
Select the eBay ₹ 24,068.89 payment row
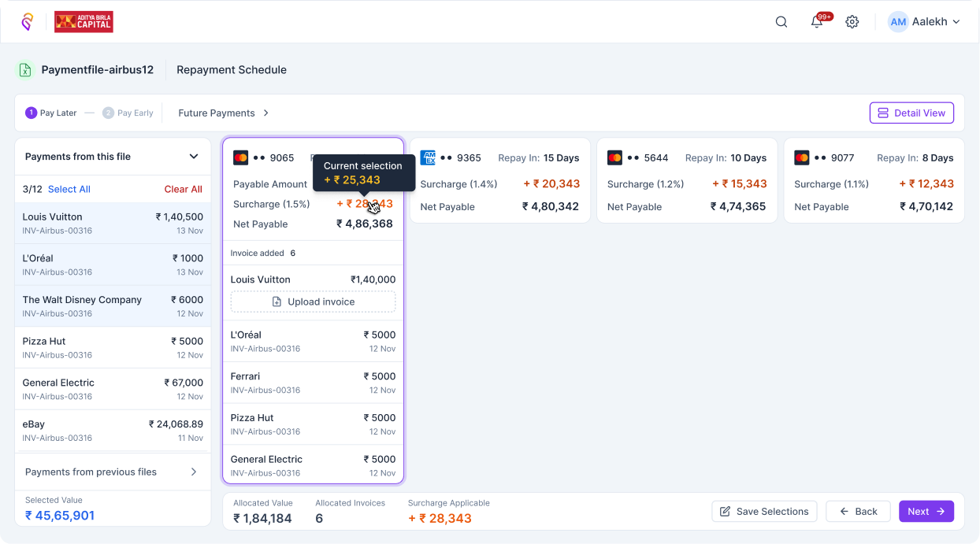[x=113, y=431]
